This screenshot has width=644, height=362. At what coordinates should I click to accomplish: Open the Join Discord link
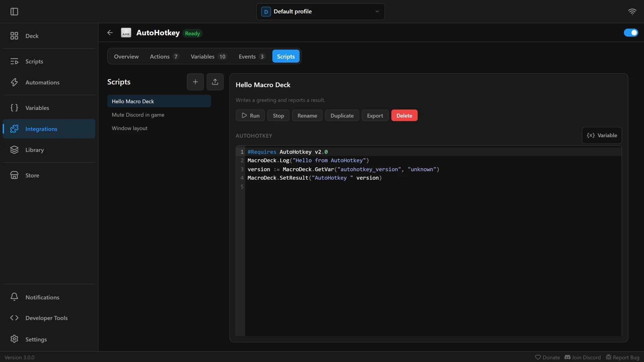tap(583, 357)
